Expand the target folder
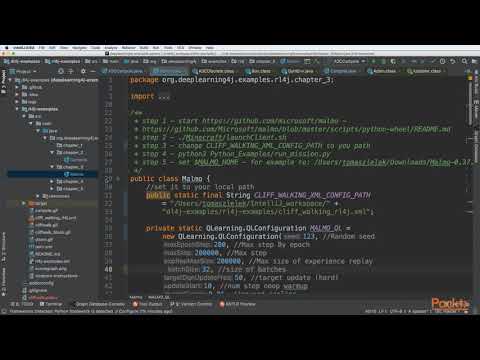The width and height of the screenshot is (480, 360). tap(24, 203)
